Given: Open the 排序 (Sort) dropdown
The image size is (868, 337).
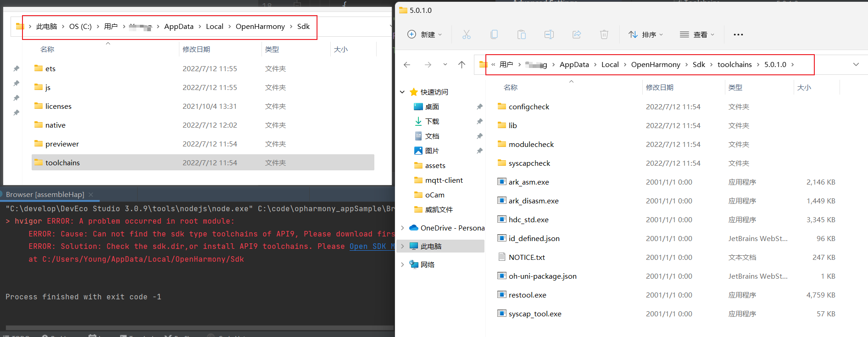Looking at the screenshot, I should 646,34.
